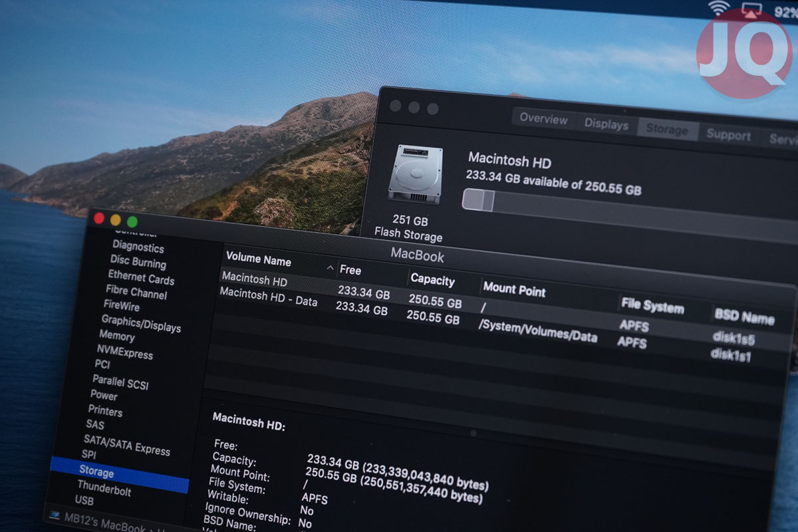Click the disk1s5 BSD name cell
Viewport: 798px width, 532px height.
coord(733,337)
